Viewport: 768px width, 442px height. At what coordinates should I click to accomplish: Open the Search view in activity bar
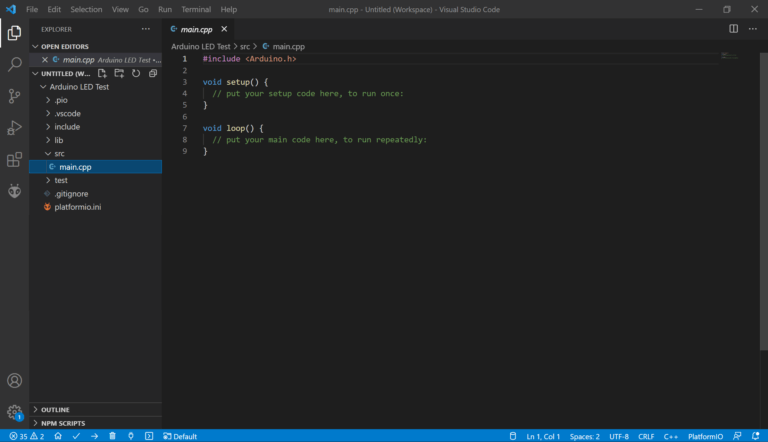(14, 64)
